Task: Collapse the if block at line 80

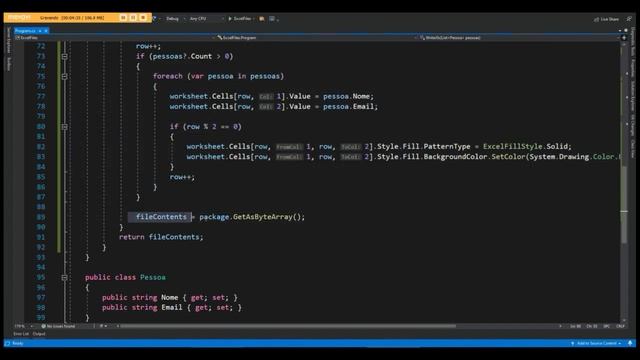Action: click(x=64, y=127)
